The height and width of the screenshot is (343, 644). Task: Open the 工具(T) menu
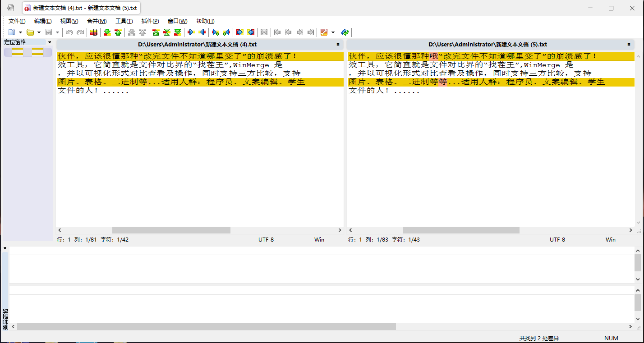[124, 21]
